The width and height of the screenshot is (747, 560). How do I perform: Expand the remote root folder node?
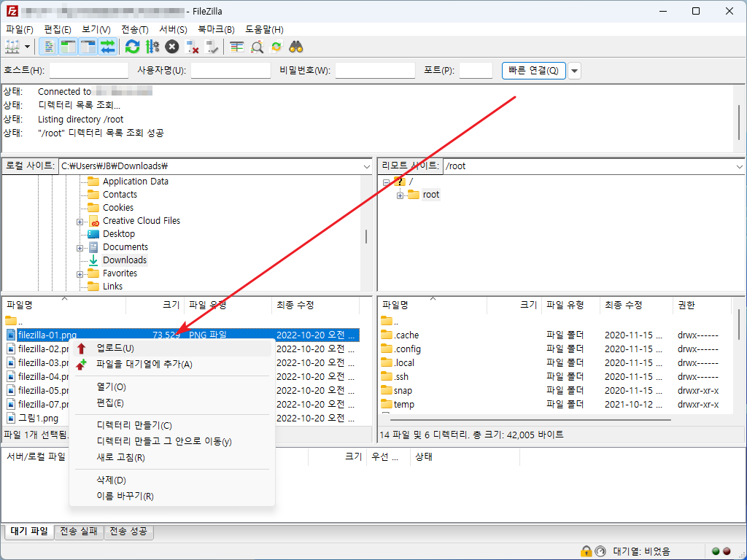[x=400, y=195]
